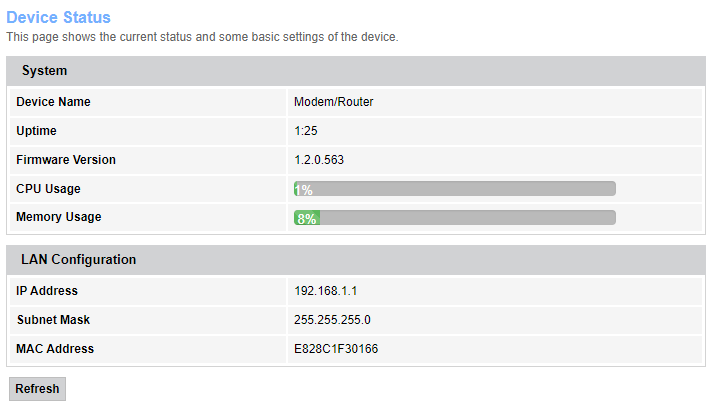Click firmware version value 1.2.0.563
This screenshot has width=713, height=408.
point(319,160)
